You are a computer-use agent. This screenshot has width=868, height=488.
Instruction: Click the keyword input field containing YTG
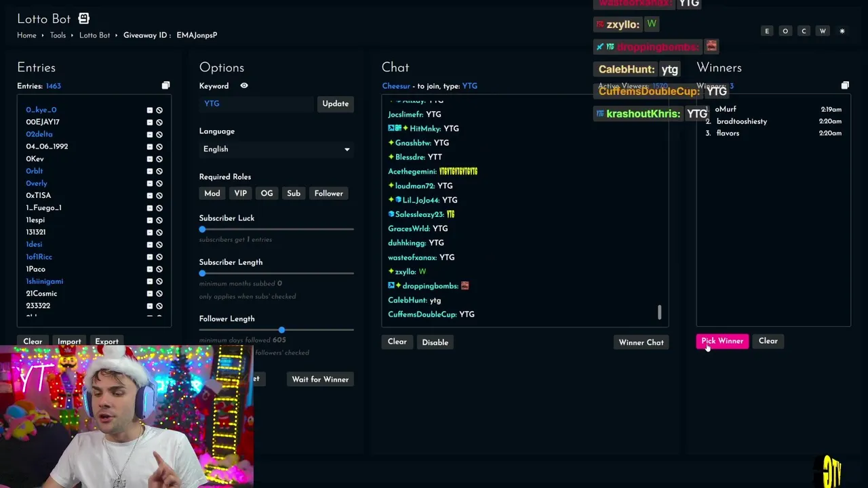[x=256, y=104]
